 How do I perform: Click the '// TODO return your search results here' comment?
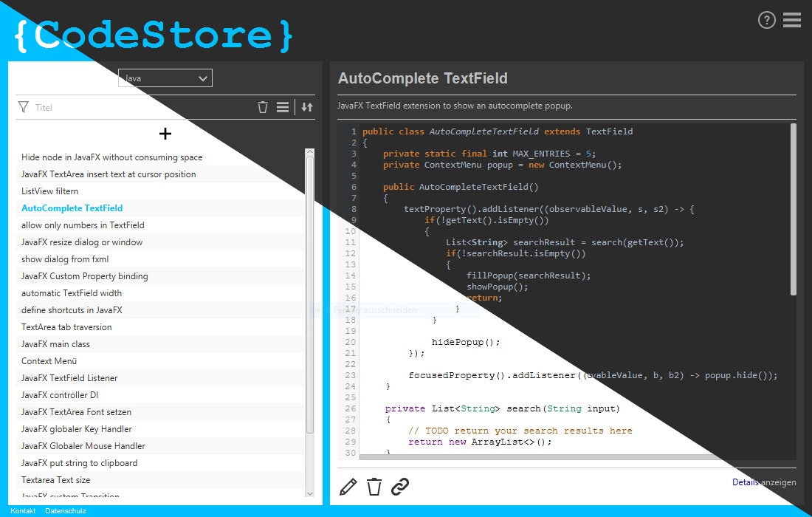(x=520, y=431)
